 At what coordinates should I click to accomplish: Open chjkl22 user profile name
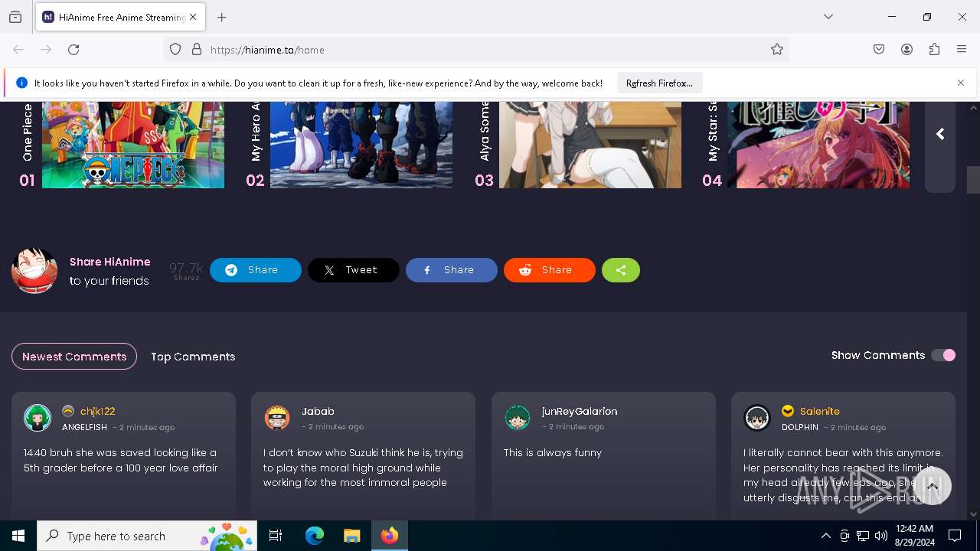(x=98, y=412)
